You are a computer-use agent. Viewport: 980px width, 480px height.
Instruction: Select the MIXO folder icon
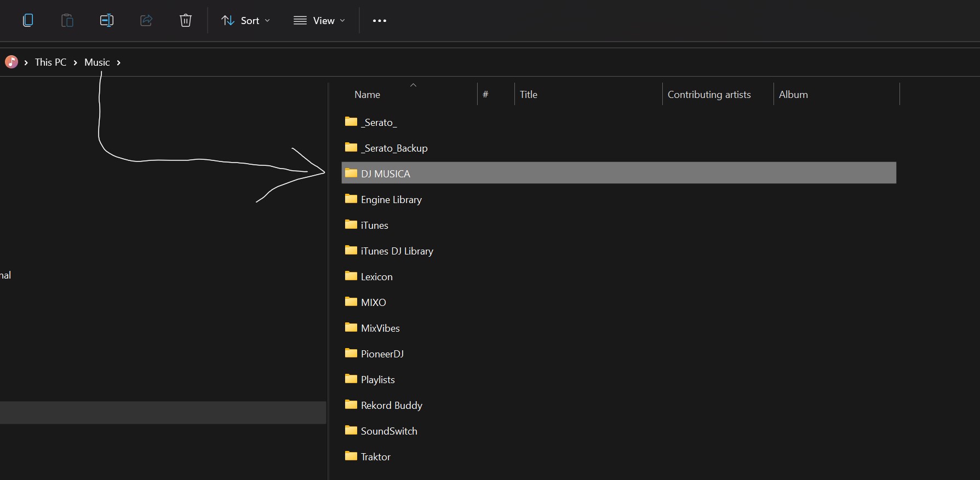pyautogui.click(x=351, y=302)
